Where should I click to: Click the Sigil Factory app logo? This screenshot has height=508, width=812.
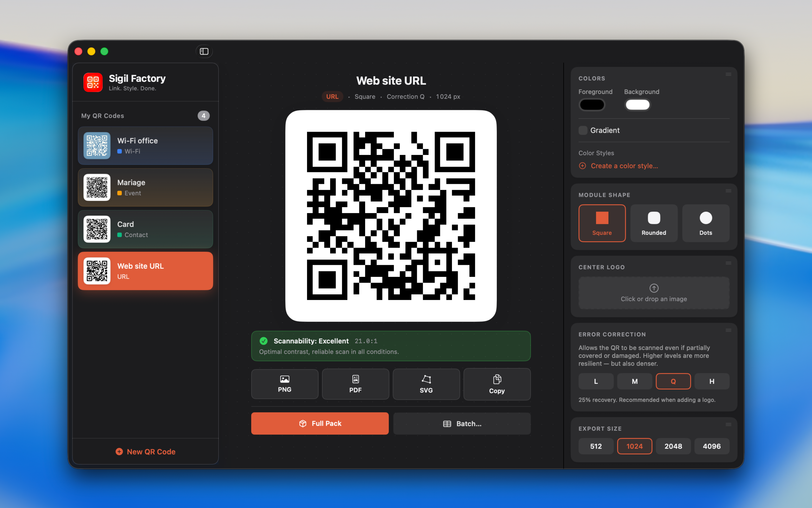pyautogui.click(x=93, y=82)
